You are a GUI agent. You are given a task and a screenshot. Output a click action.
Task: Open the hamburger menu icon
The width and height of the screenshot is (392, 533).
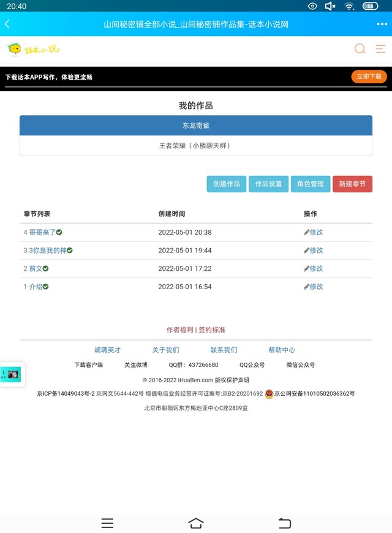[x=380, y=49]
